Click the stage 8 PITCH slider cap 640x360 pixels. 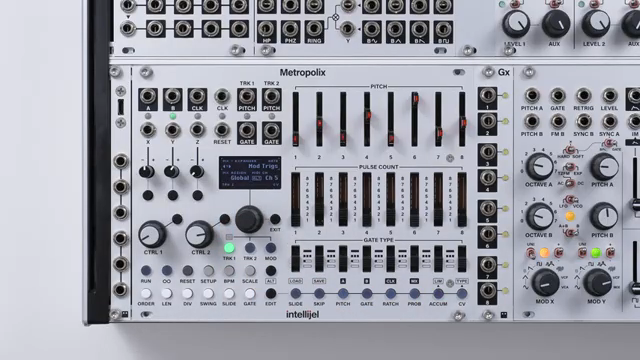[463, 122]
